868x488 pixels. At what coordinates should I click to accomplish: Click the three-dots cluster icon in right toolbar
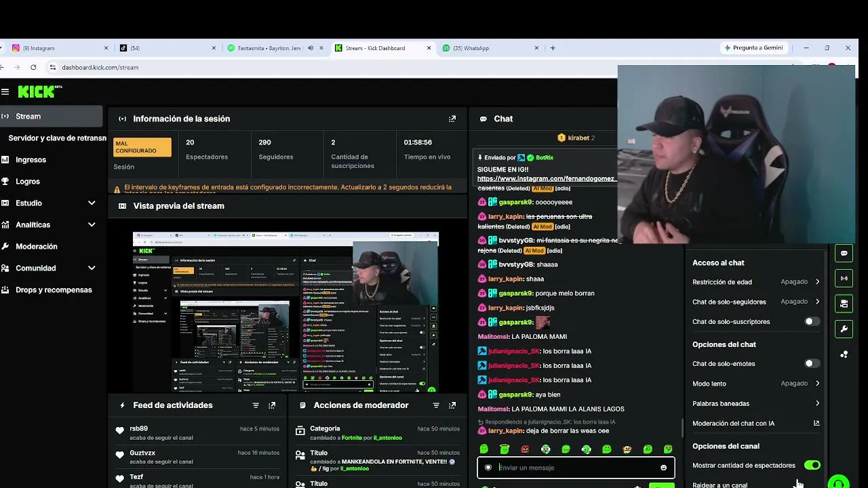[x=844, y=354]
